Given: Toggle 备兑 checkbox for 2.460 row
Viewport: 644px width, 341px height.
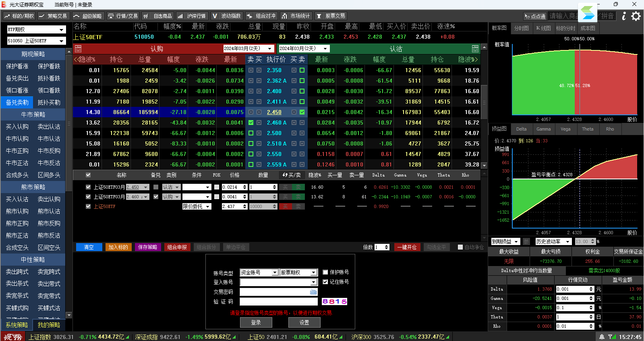Looking at the screenshot, I should pyautogui.click(x=156, y=197).
